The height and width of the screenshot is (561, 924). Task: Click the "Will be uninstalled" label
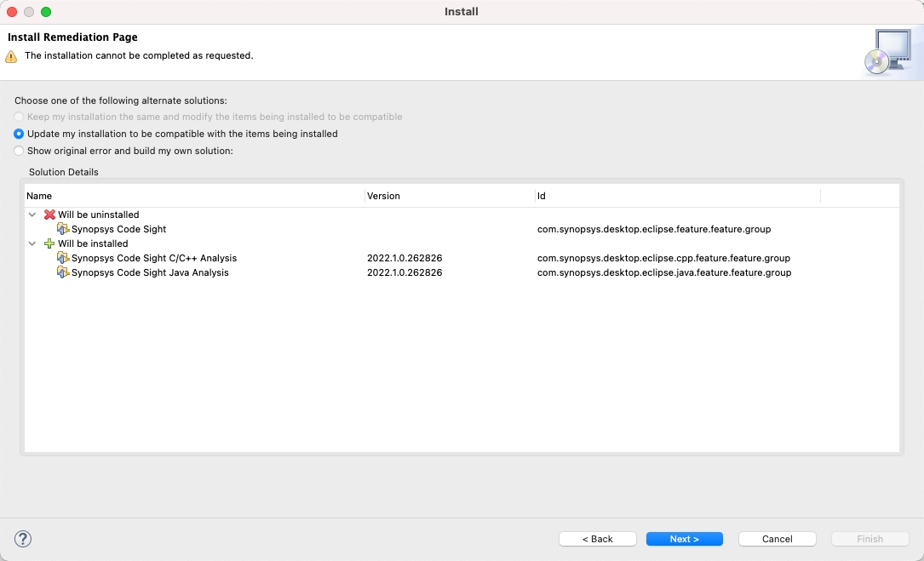(99, 215)
